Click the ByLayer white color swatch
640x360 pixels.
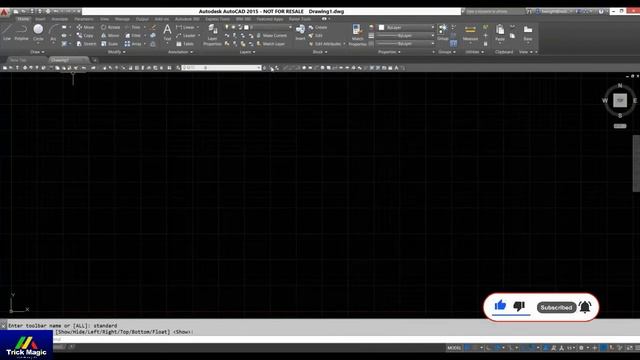click(381, 27)
